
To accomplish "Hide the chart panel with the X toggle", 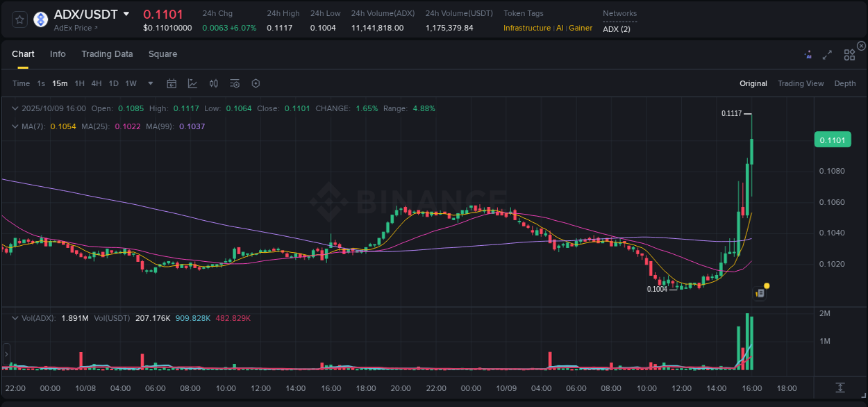I will coord(861,45).
